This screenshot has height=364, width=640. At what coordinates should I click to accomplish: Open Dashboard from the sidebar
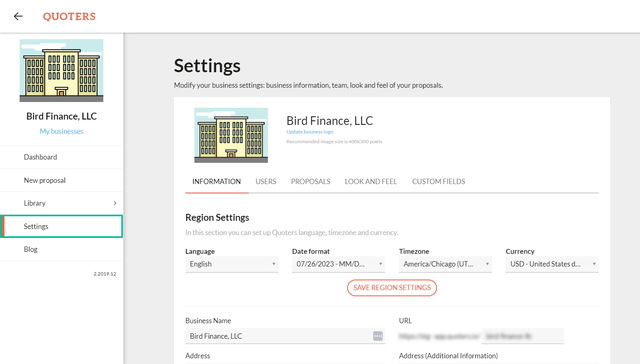pyautogui.click(x=62, y=157)
